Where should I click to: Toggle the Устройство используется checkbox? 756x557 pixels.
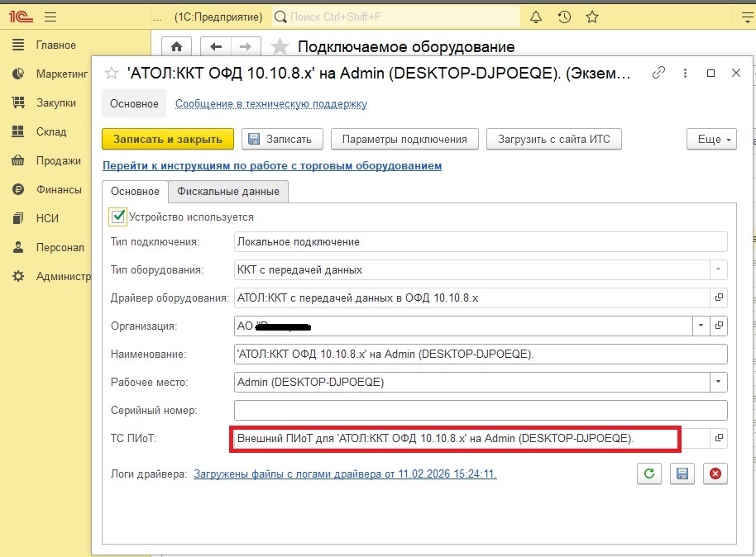(x=118, y=217)
